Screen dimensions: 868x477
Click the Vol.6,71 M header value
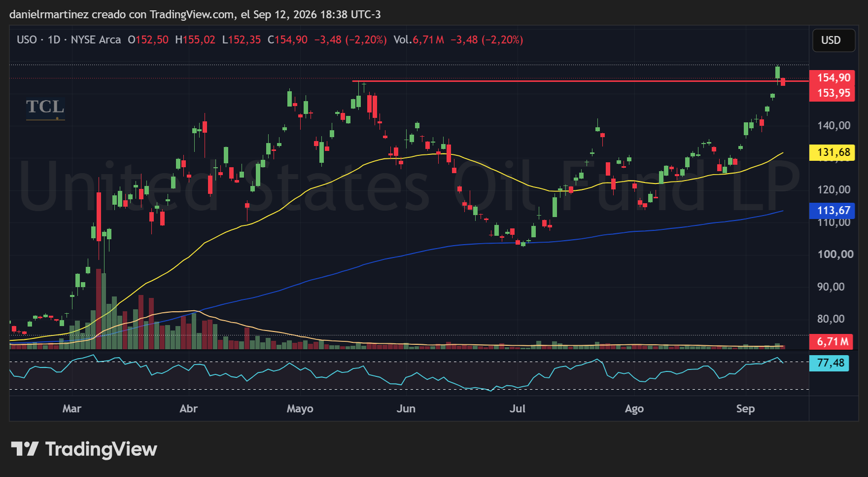coord(418,40)
